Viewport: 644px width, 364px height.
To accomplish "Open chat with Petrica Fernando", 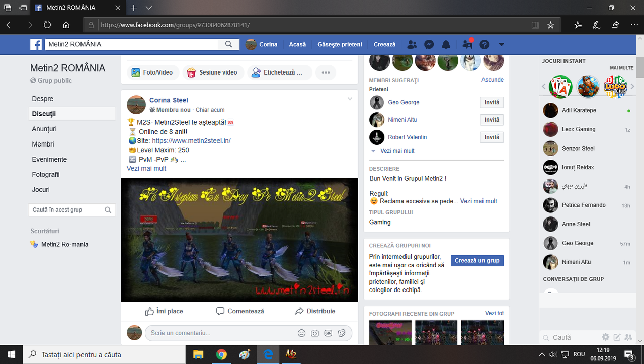I will [x=588, y=205].
